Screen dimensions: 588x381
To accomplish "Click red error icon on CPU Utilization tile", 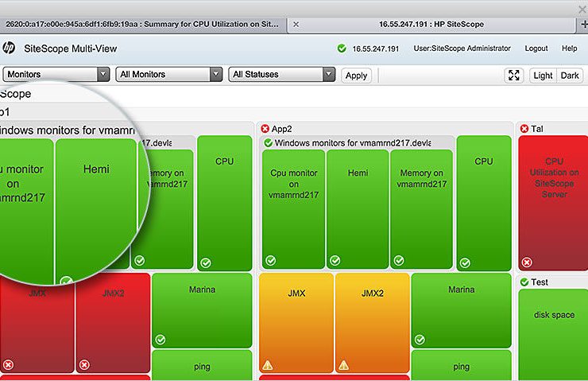I will point(527,262).
